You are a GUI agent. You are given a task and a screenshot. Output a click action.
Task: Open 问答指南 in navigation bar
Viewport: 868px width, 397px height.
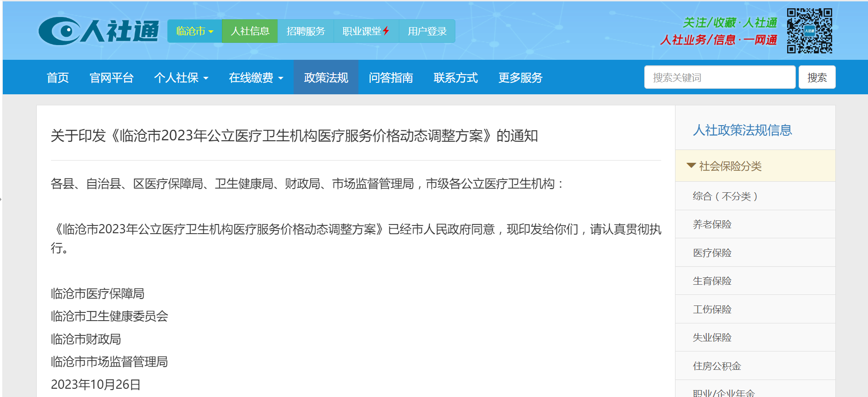point(391,78)
